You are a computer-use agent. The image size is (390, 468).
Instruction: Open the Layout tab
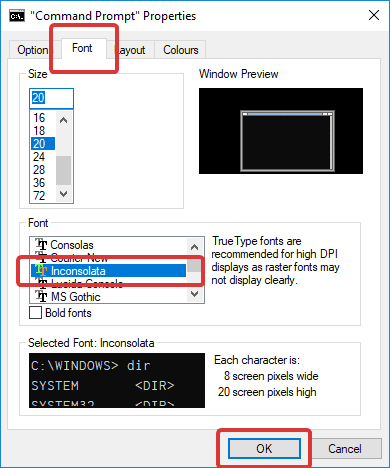tap(130, 50)
